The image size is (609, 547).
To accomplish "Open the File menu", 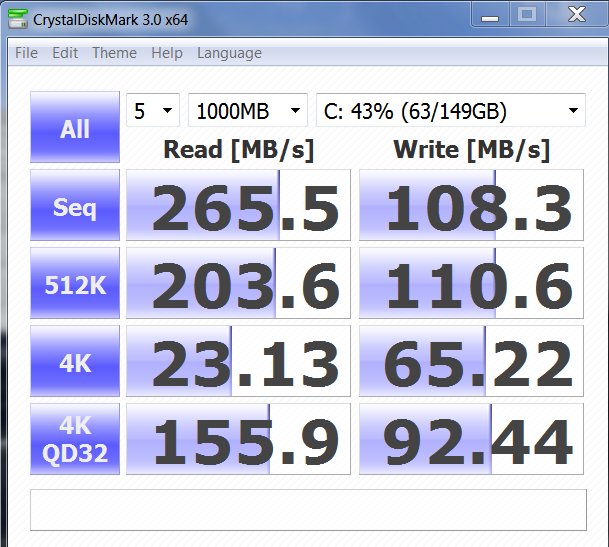I will (26, 53).
